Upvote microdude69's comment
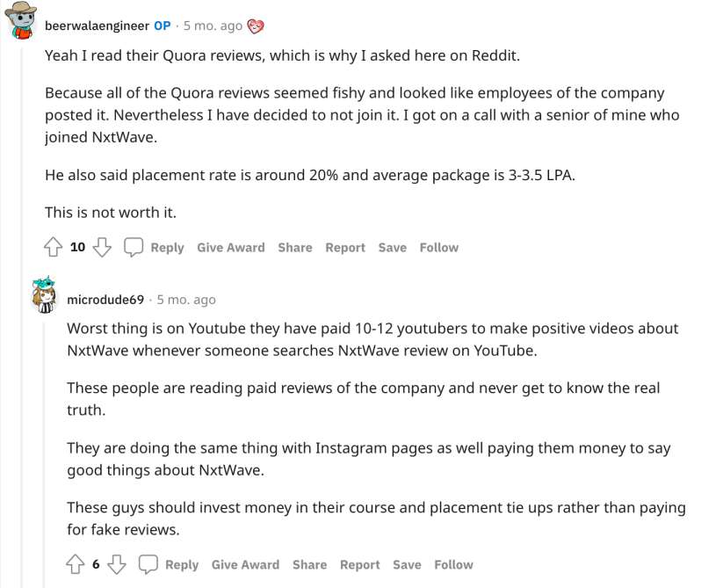 pos(75,564)
